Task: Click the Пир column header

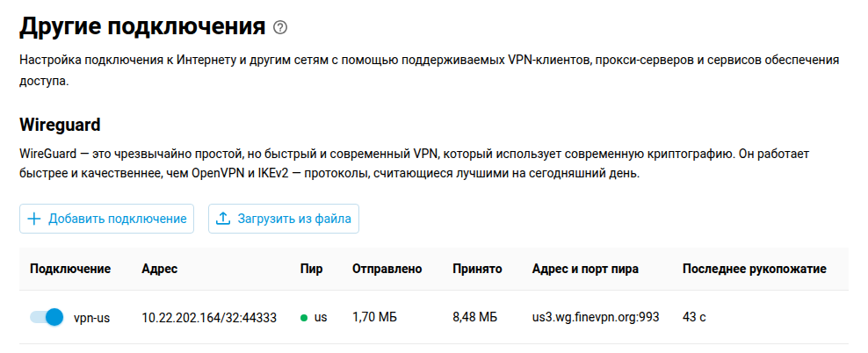Action: tap(311, 269)
